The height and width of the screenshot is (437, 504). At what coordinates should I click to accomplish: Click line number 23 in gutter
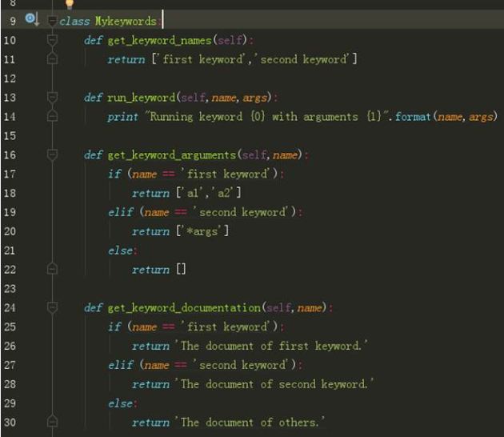[10, 288]
